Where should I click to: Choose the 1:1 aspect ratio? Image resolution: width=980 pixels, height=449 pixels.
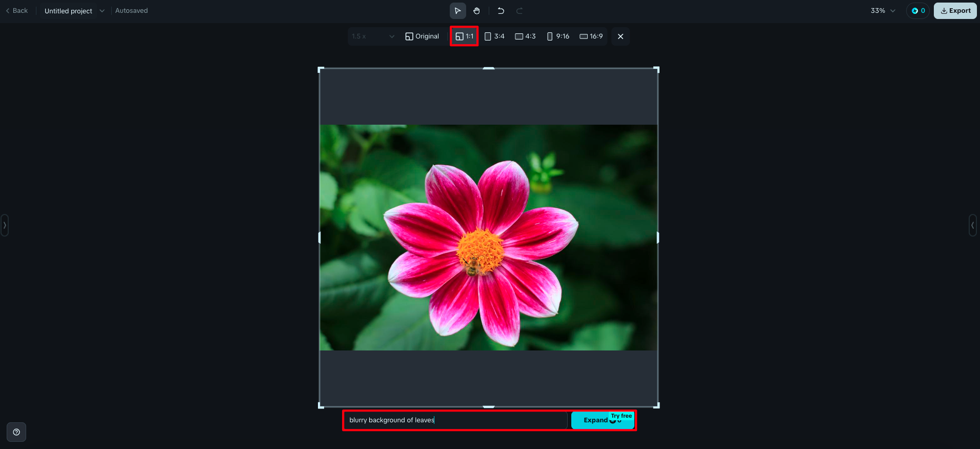pyautogui.click(x=465, y=36)
